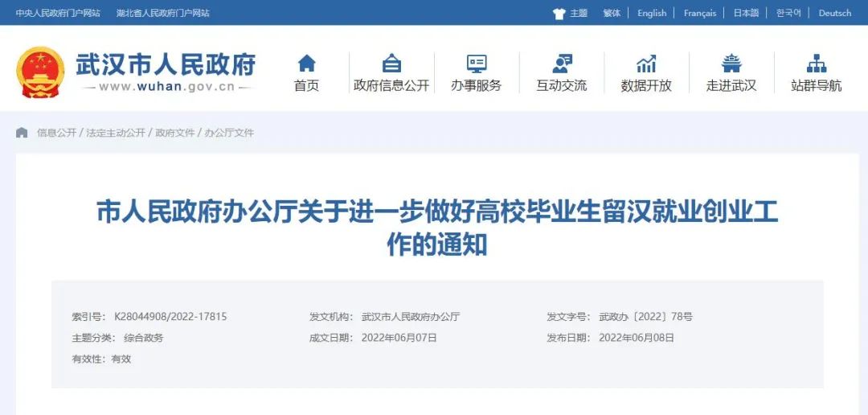Open 湖北省人民政府门户网站 link
This screenshot has width=868, height=415.
click(163, 13)
